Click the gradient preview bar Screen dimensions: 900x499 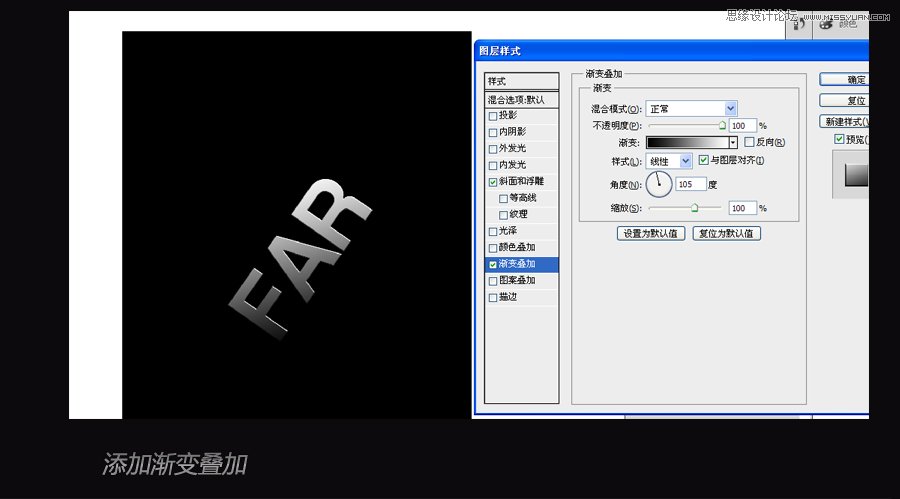tap(687, 142)
